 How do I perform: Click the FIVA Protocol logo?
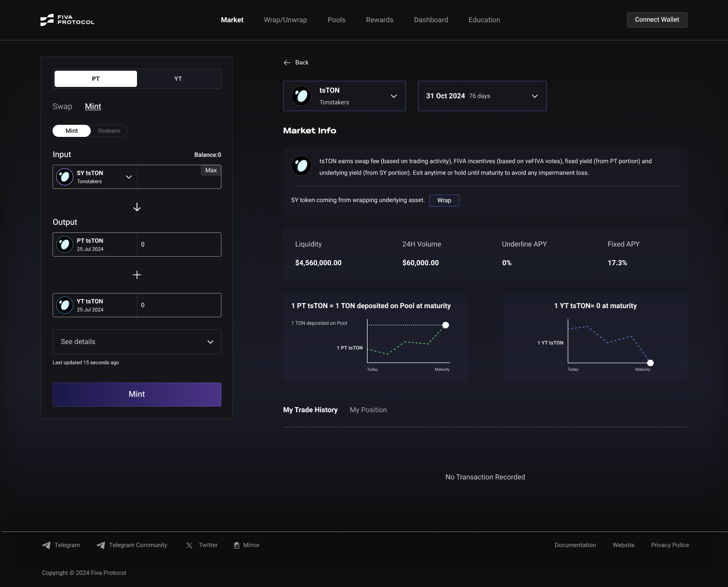click(x=67, y=20)
